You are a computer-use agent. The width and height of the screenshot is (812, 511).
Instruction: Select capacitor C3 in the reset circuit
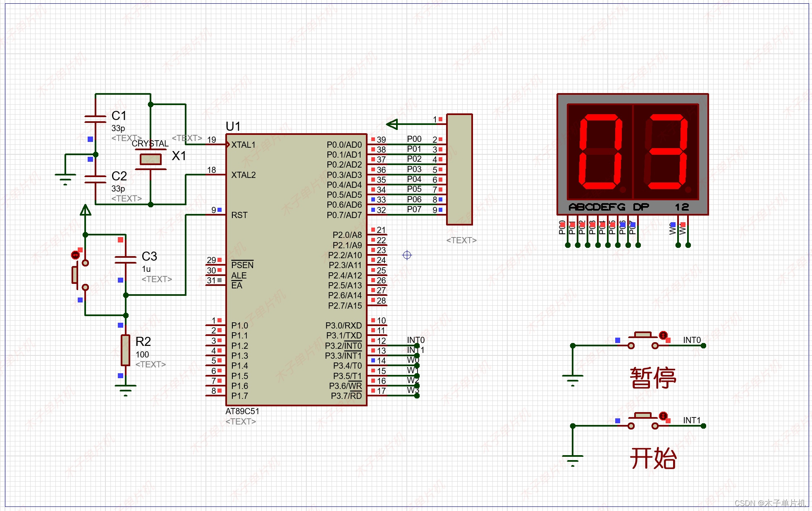tap(126, 259)
